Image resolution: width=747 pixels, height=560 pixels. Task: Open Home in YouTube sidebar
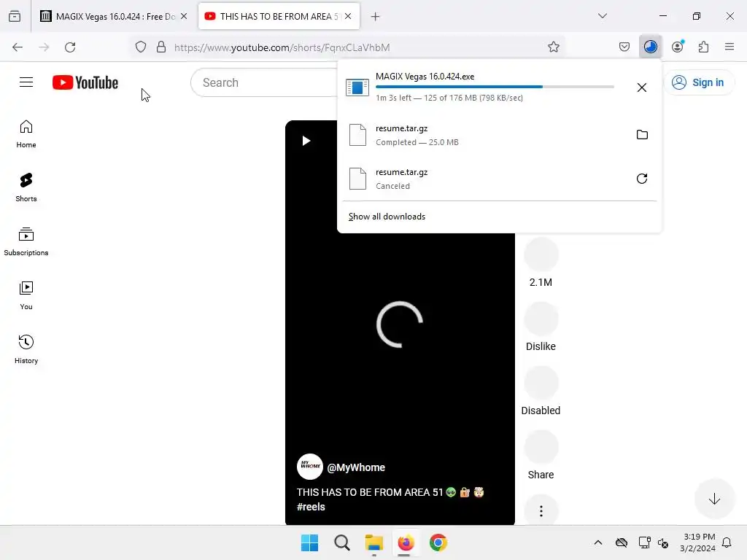point(26,134)
